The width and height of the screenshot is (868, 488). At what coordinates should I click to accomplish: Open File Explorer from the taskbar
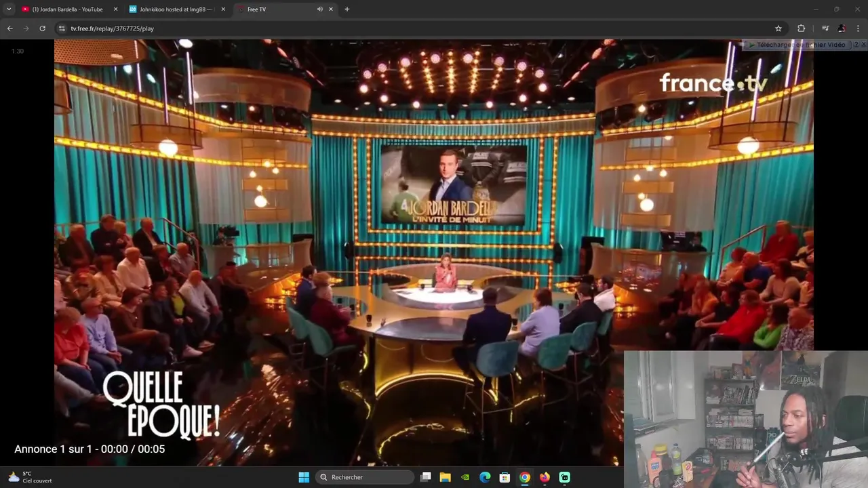click(x=446, y=477)
